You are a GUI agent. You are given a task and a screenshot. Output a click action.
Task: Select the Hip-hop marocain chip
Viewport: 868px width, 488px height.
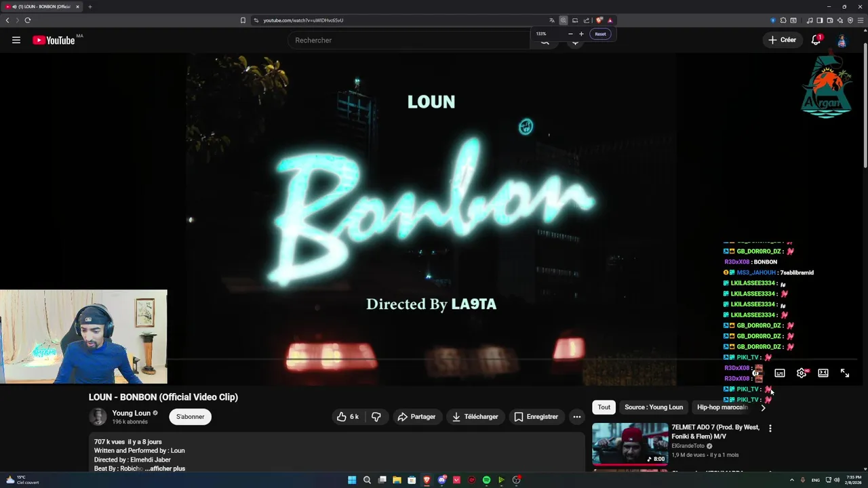coord(722,407)
